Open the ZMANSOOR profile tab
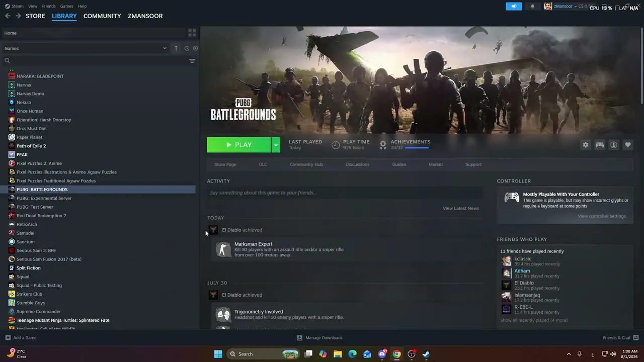This screenshot has width=644, height=362. [x=145, y=16]
